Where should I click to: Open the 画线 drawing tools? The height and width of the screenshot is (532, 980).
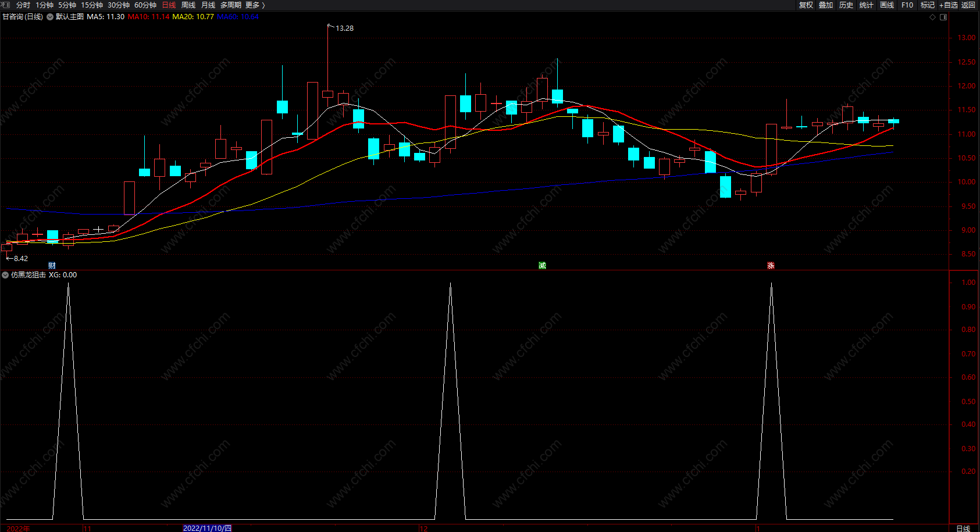click(x=887, y=5)
